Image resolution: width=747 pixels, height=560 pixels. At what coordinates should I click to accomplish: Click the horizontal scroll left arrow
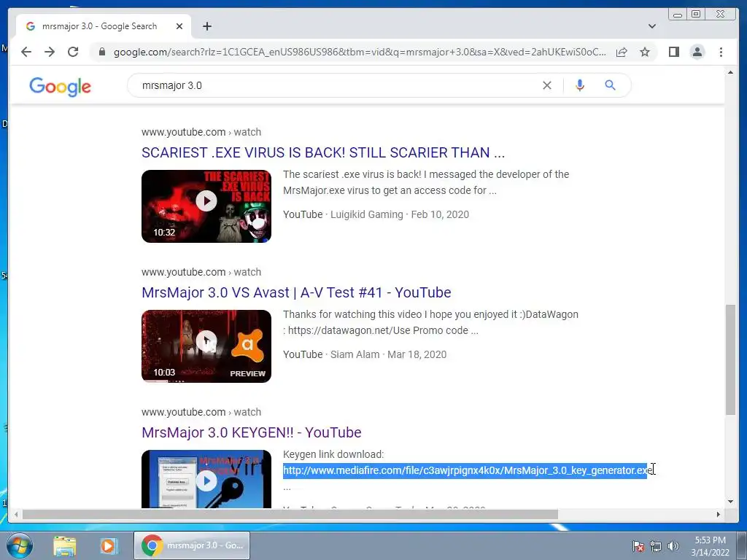point(16,514)
